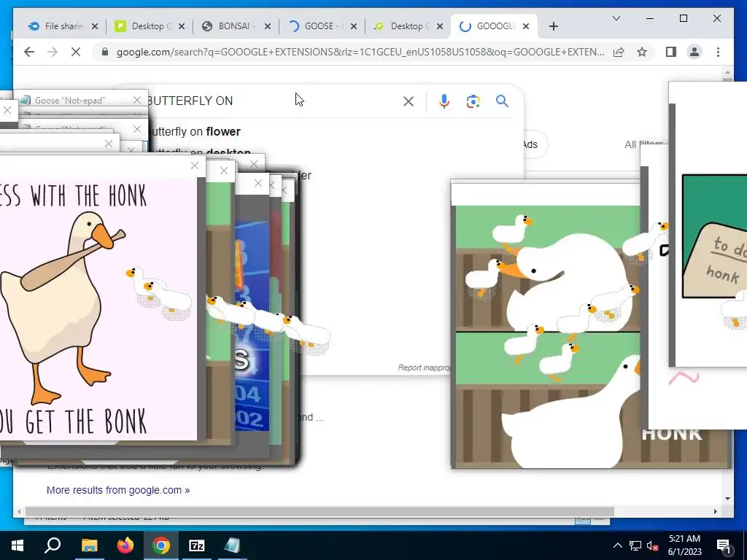Close the File sharing tab

tap(95, 26)
